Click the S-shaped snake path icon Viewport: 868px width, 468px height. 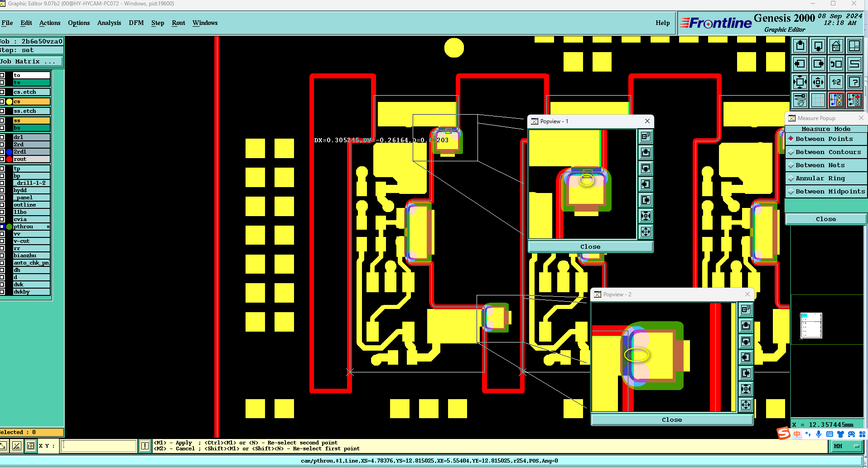pos(854,64)
